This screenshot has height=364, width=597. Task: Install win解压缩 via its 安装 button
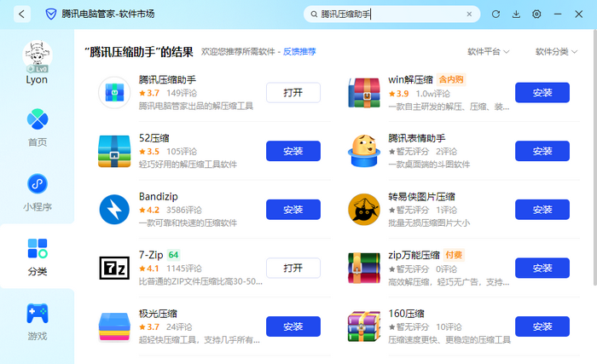(542, 93)
